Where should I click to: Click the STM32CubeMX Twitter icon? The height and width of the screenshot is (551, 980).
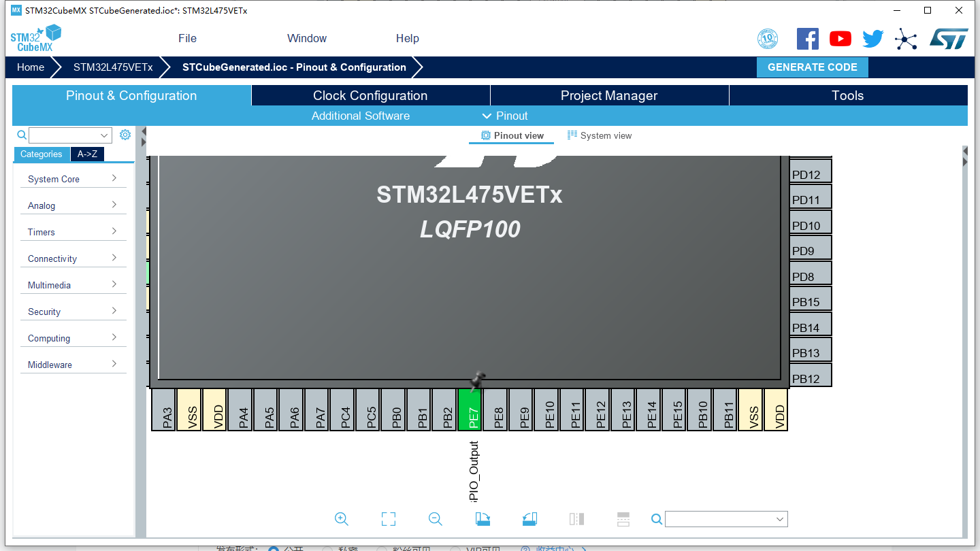pos(872,38)
